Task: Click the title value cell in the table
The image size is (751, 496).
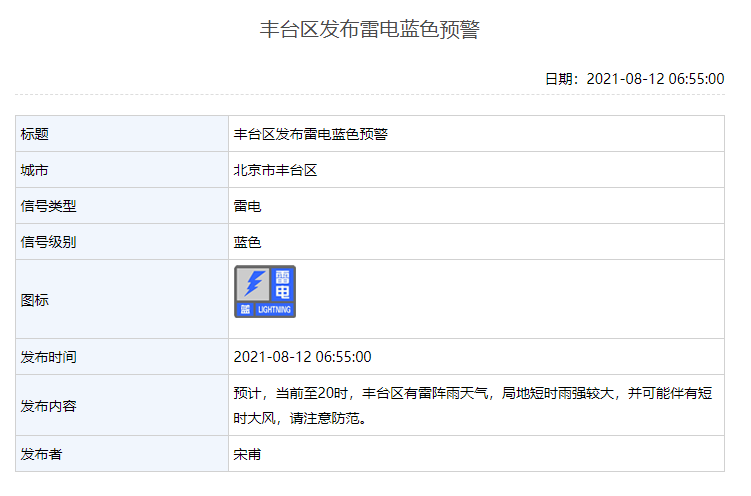Action: pyautogui.click(x=311, y=134)
